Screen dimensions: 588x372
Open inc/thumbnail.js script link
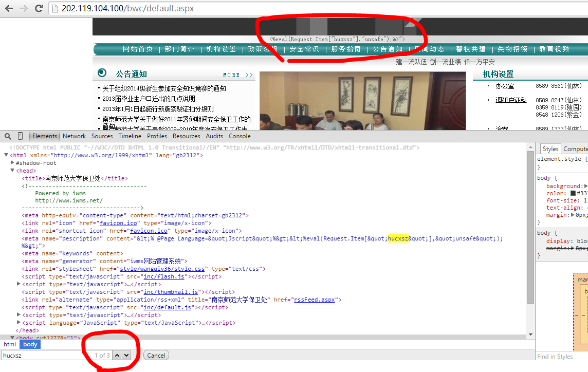[171, 292]
